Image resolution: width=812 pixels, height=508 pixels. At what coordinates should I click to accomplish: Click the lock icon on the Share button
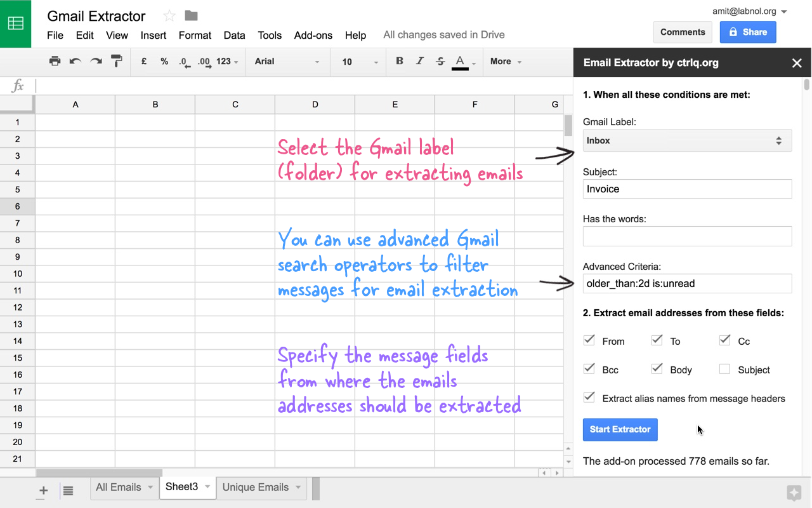[x=733, y=32]
